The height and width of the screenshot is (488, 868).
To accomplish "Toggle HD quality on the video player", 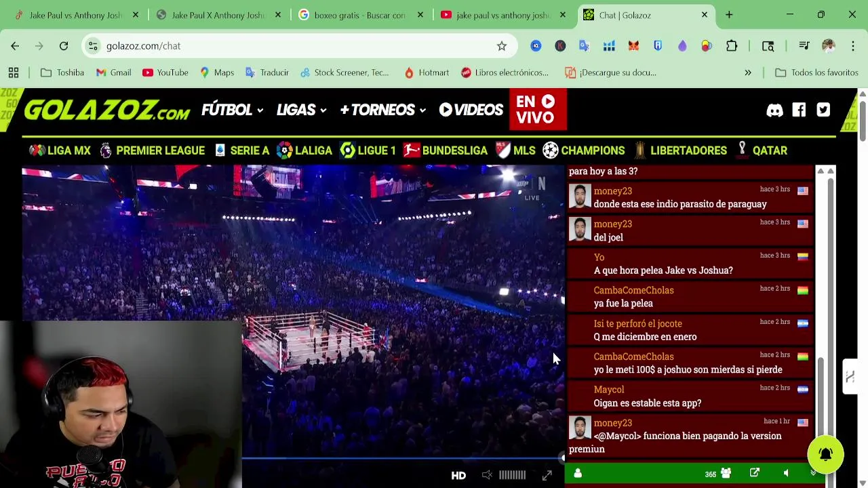I will (x=458, y=475).
